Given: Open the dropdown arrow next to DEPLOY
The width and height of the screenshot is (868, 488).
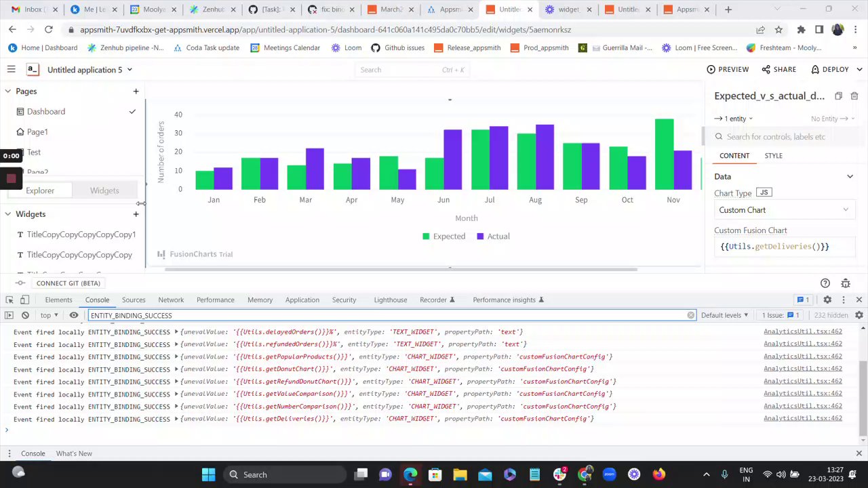Looking at the screenshot, I should pyautogui.click(x=859, y=69).
